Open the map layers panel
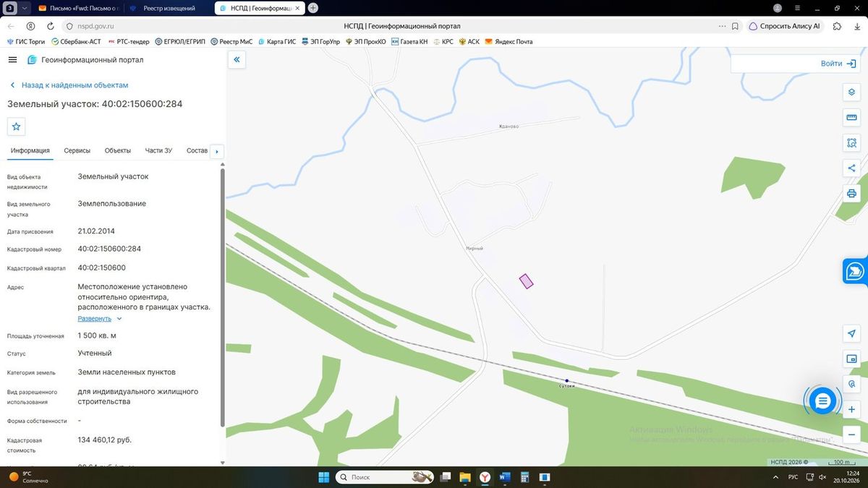Image resolution: width=868 pixels, height=488 pixels. [851, 93]
